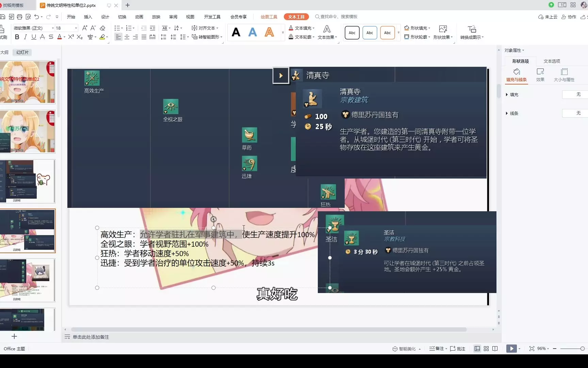Open the 插入 ribbon tab
The width and height of the screenshot is (588, 368).
coord(88,17)
